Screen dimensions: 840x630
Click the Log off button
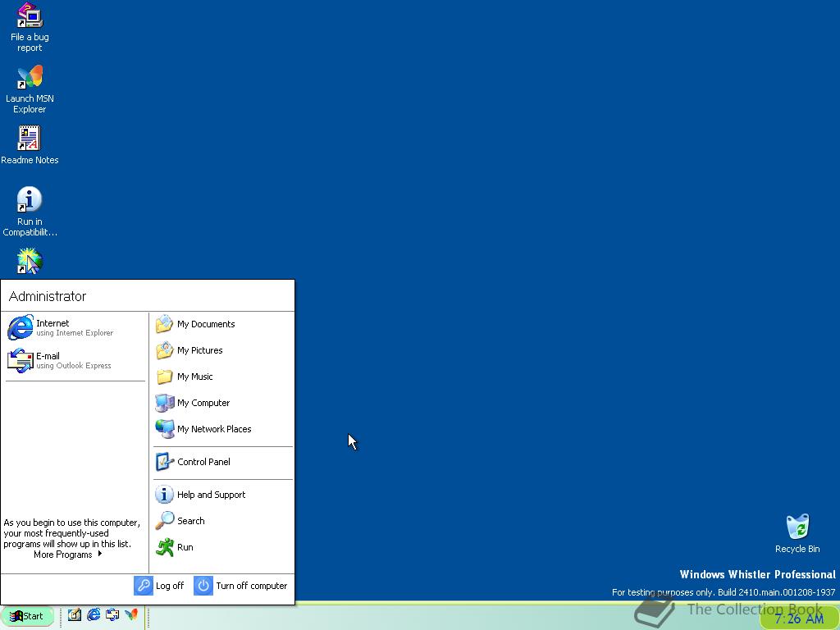pos(159,586)
